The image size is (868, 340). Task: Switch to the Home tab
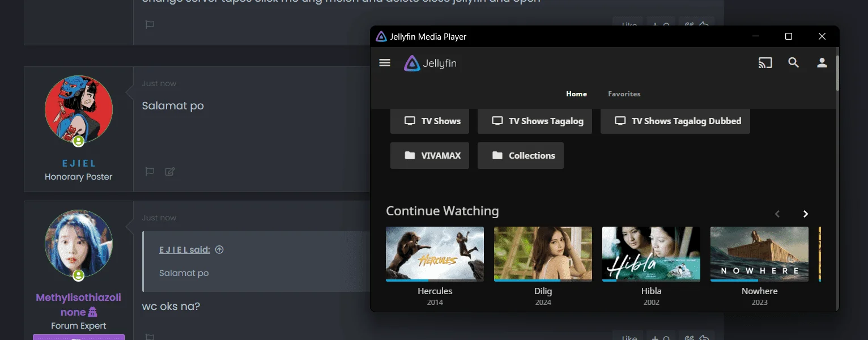(x=576, y=94)
